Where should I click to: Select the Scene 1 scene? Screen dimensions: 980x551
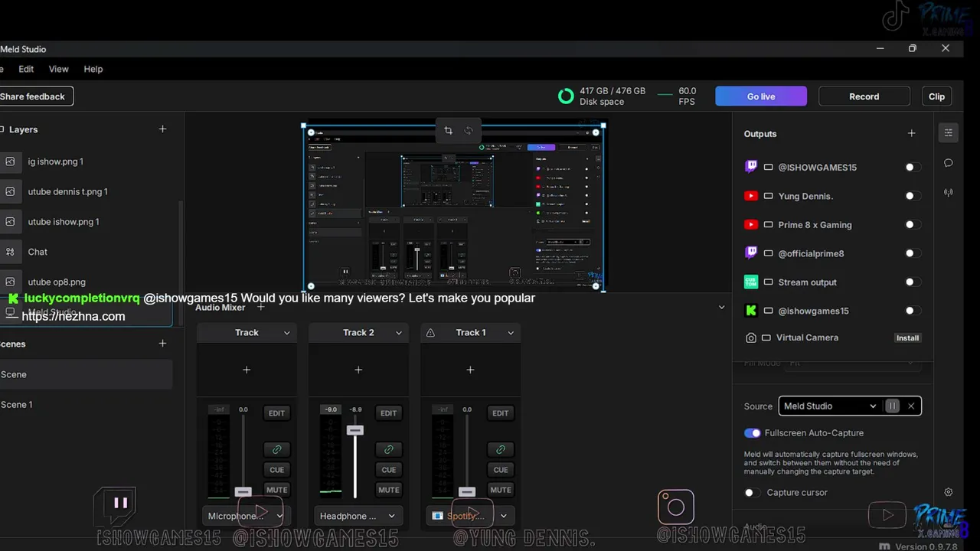point(86,405)
